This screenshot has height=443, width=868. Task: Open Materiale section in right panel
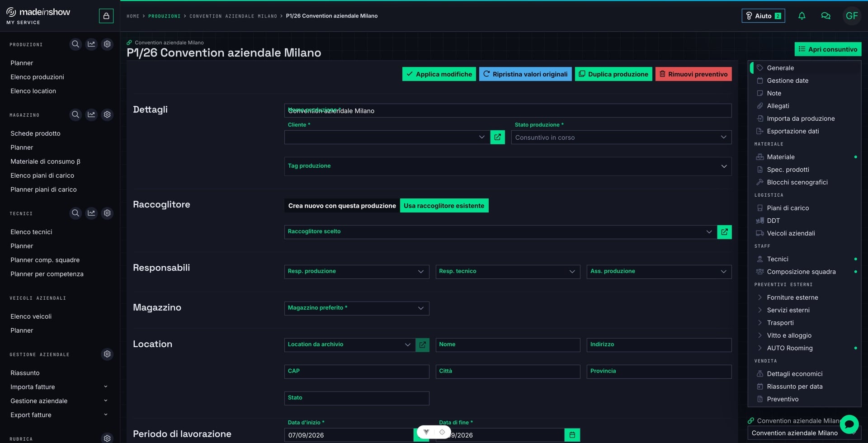(x=805, y=157)
